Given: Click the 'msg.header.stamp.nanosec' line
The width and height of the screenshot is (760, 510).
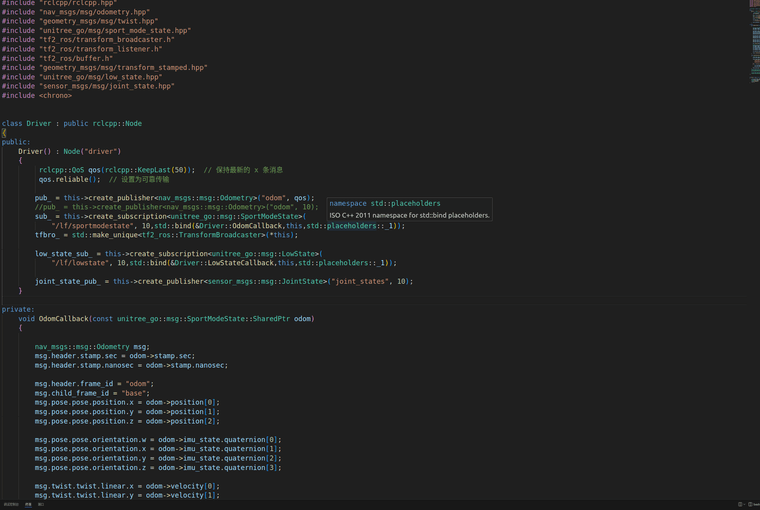Looking at the screenshot, I should 131,366.
